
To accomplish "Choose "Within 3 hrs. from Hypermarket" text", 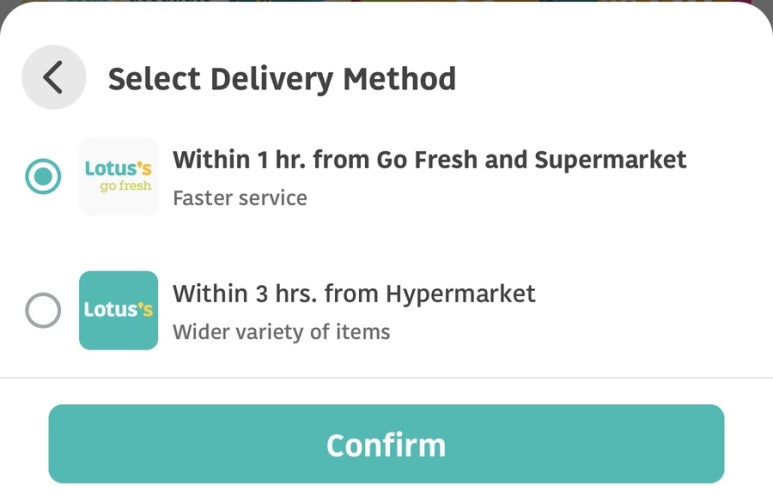I will coord(354,294).
